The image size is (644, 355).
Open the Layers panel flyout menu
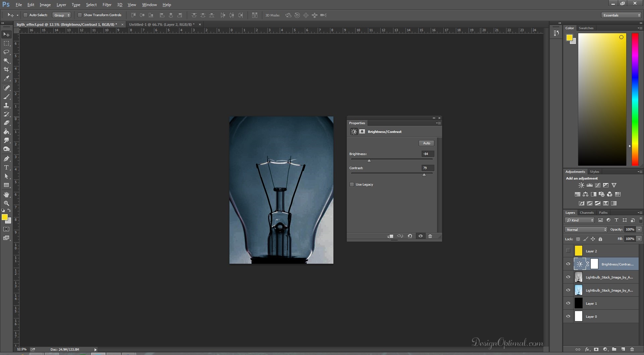(640, 213)
